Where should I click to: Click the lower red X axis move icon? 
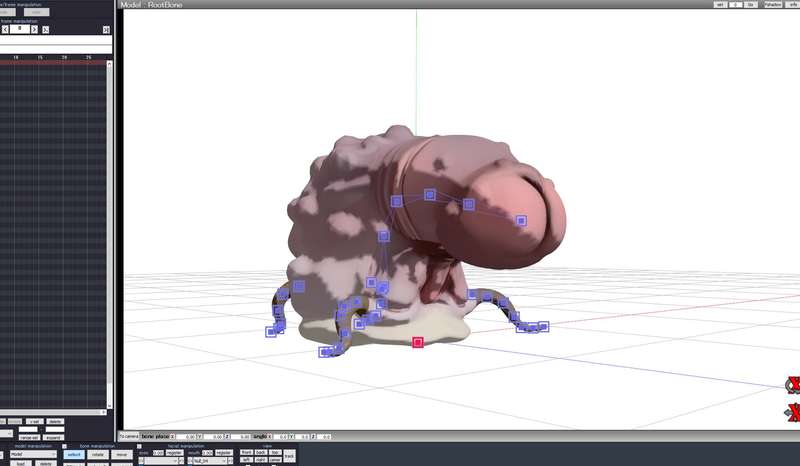coord(793,413)
